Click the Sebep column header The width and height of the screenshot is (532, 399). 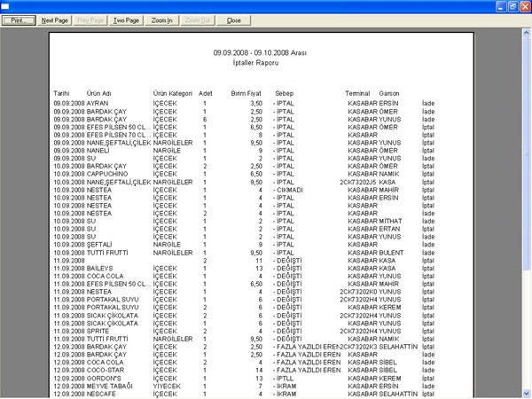coord(284,93)
